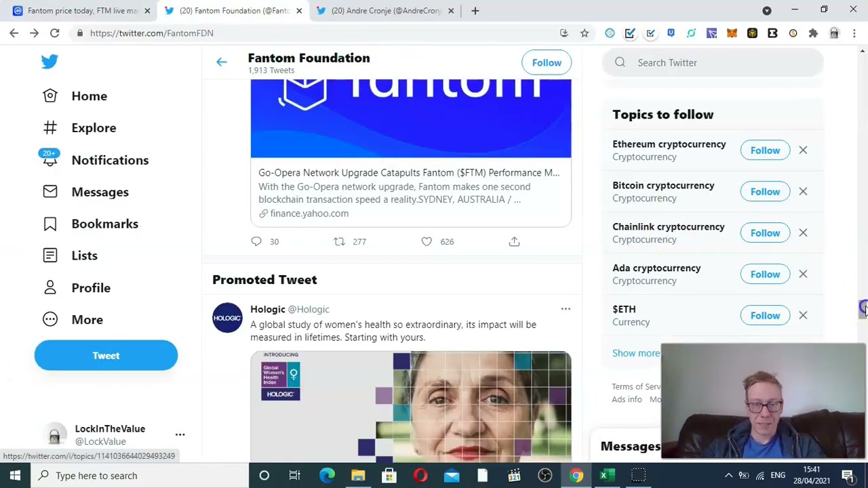The image size is (868, 488).
Task: Open Mail app from taskbar
Action: coord(452,476)
